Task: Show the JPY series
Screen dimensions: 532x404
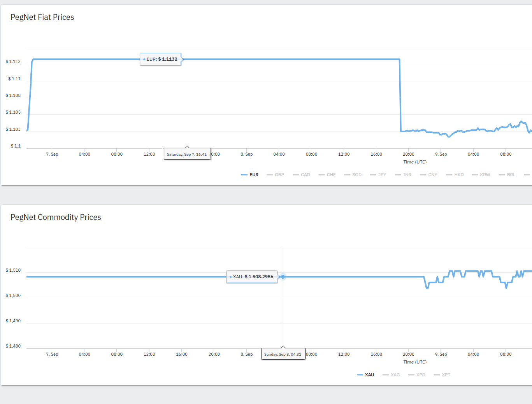Action: pos(378,175)
